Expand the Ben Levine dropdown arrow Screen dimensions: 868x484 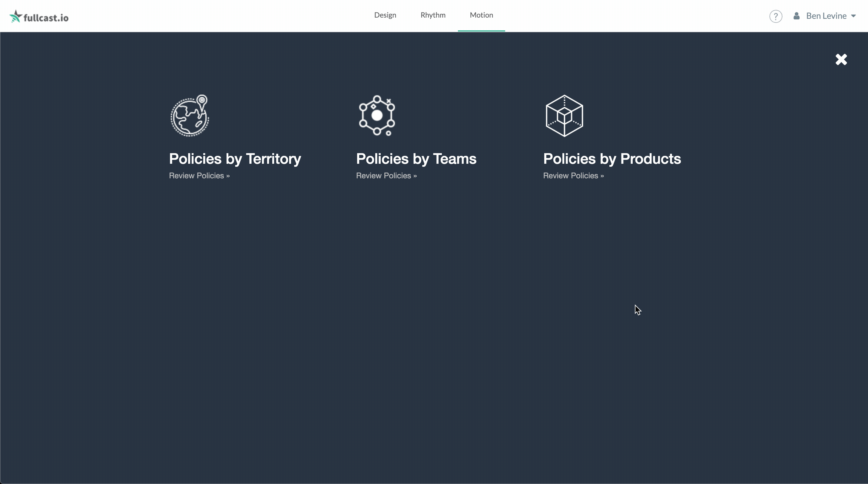tap(853, 16)
